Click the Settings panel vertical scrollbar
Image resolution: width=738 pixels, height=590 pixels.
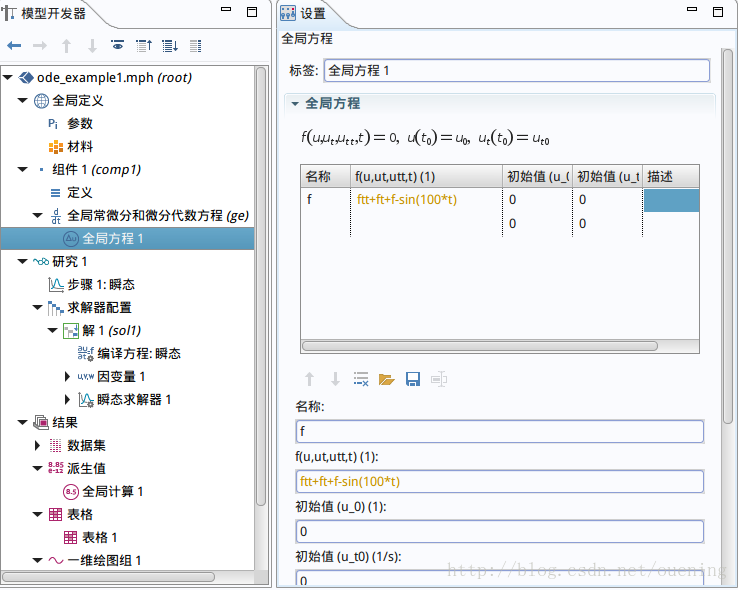[x=728, y=235]
